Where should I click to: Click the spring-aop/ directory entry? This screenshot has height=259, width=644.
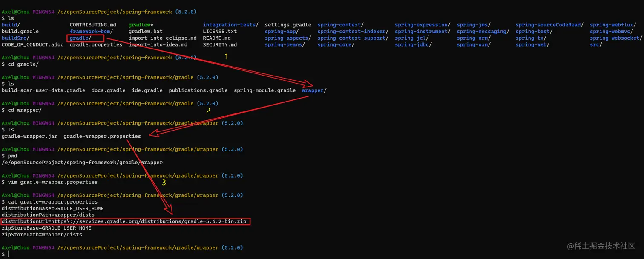pos(282,32)
